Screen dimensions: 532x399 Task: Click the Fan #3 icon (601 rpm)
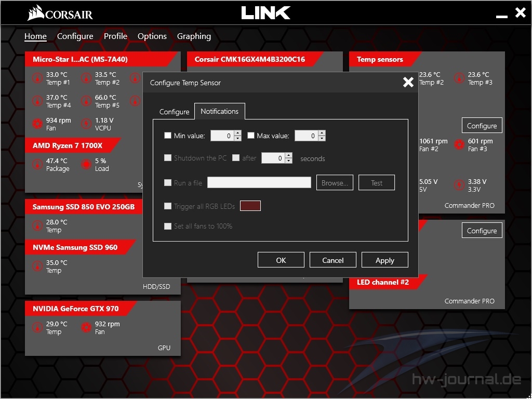pyautogui.click(x=459, y=144)
